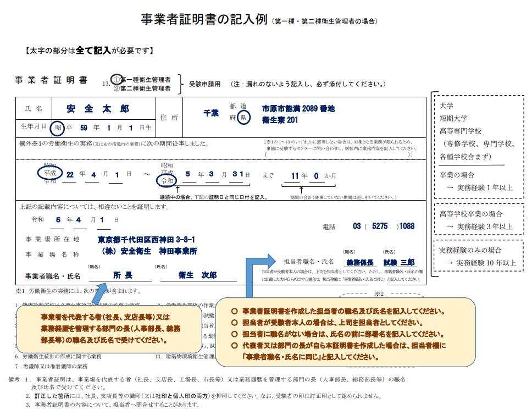Click the address line 市原市能満 2089 番地
Image resolution: width=532 pixels, height=415 pixels.
(298, 109)
